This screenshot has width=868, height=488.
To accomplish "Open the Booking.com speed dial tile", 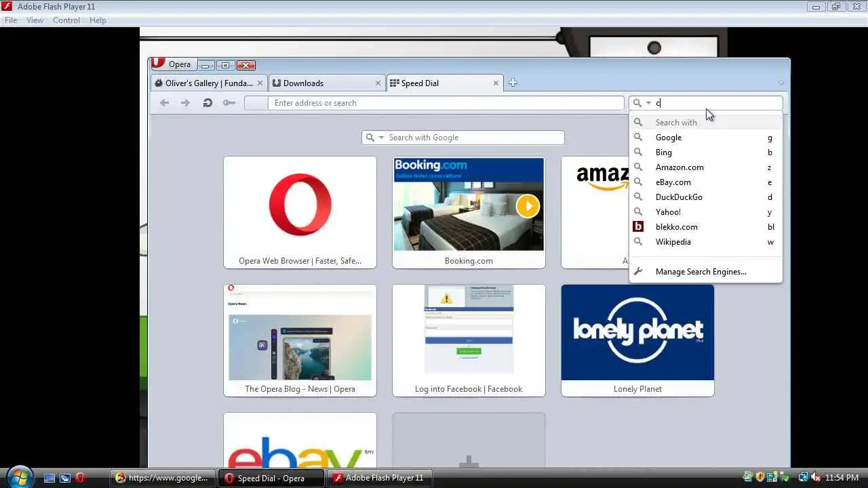I will point(469,212).
